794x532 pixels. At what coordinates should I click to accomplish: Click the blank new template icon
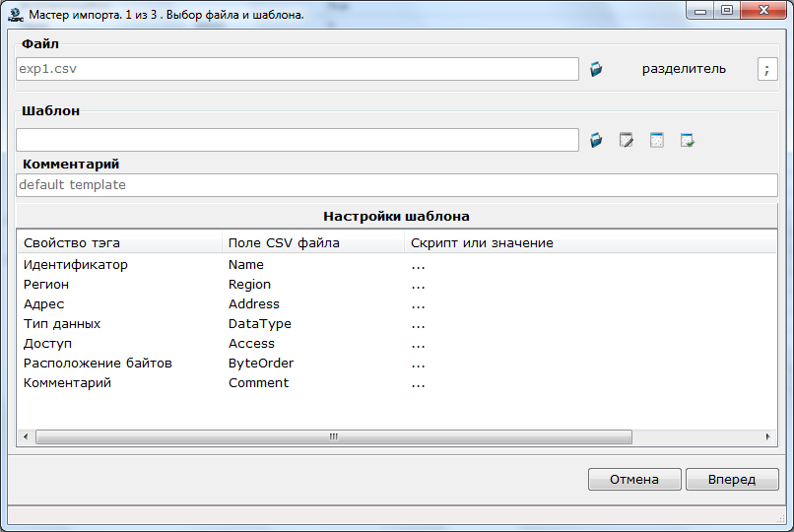tap(657, 140)
